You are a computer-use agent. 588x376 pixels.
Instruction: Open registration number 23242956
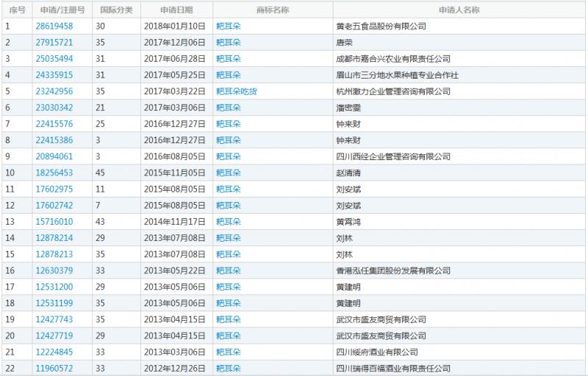click(x=54, y=91)
